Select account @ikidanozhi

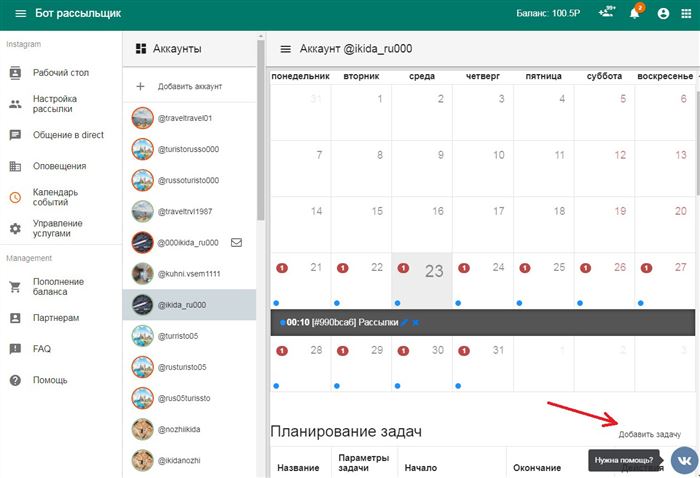189,460
